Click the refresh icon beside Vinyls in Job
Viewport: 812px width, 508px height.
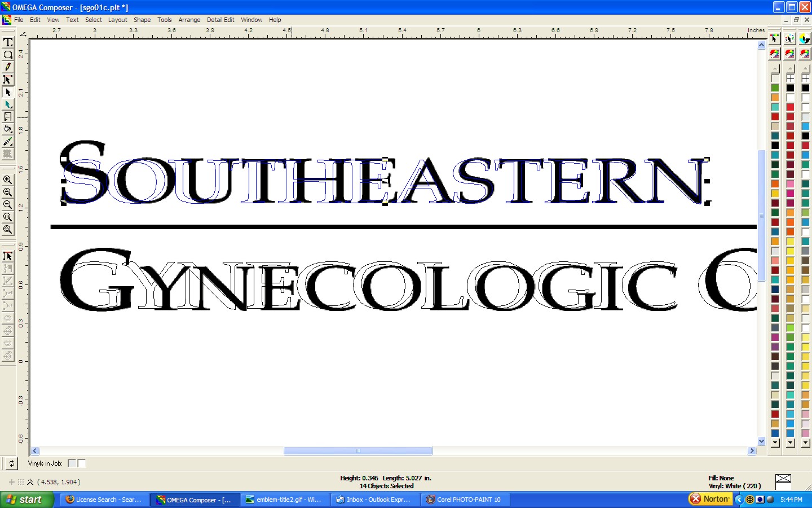11,463
